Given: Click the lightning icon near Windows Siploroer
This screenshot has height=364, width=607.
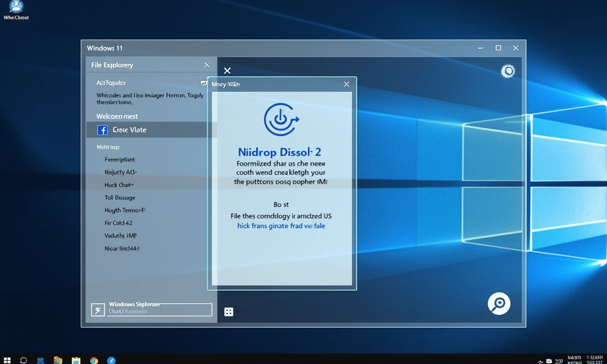Looking at the screenshot, I should click(98, 310).
